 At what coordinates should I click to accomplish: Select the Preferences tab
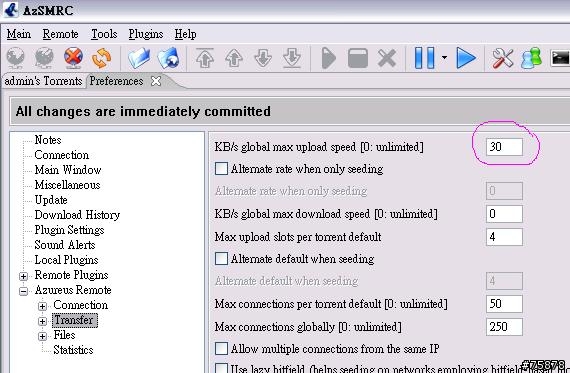click(x=116, y=81)
